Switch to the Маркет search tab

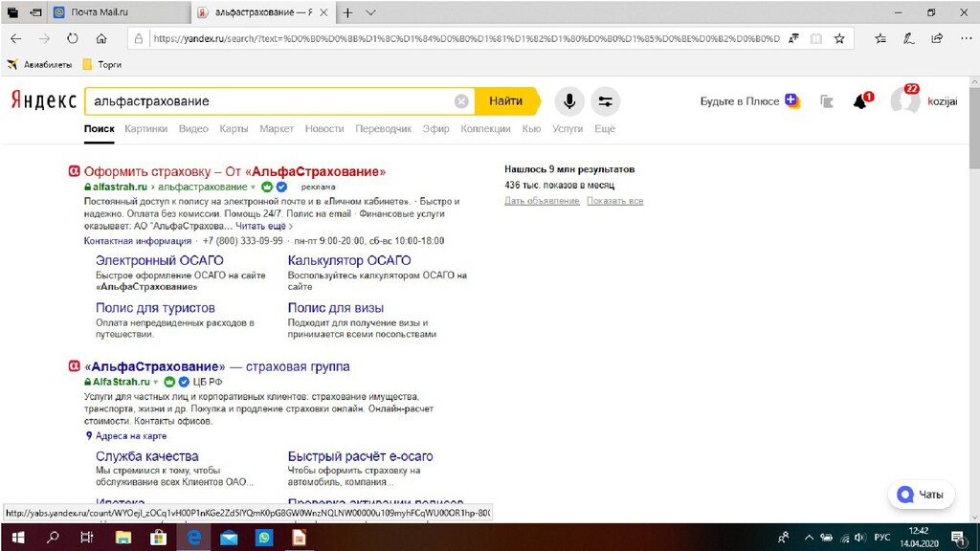(x=277, y=129)
